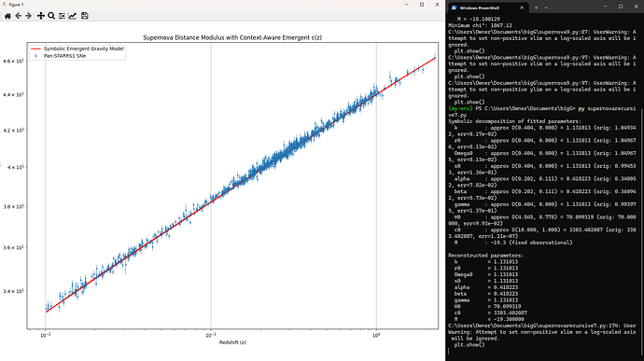
Task: Click the Pan-STARRS1 SNe legend entry
Action: 64,56
